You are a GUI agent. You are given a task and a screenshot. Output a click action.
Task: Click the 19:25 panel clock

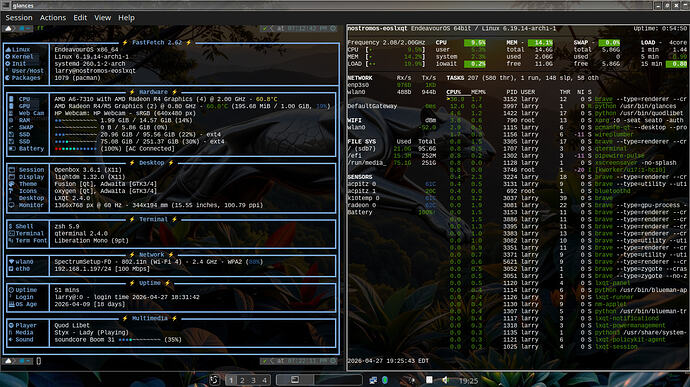pyautogui.click(x=468, y=381)
